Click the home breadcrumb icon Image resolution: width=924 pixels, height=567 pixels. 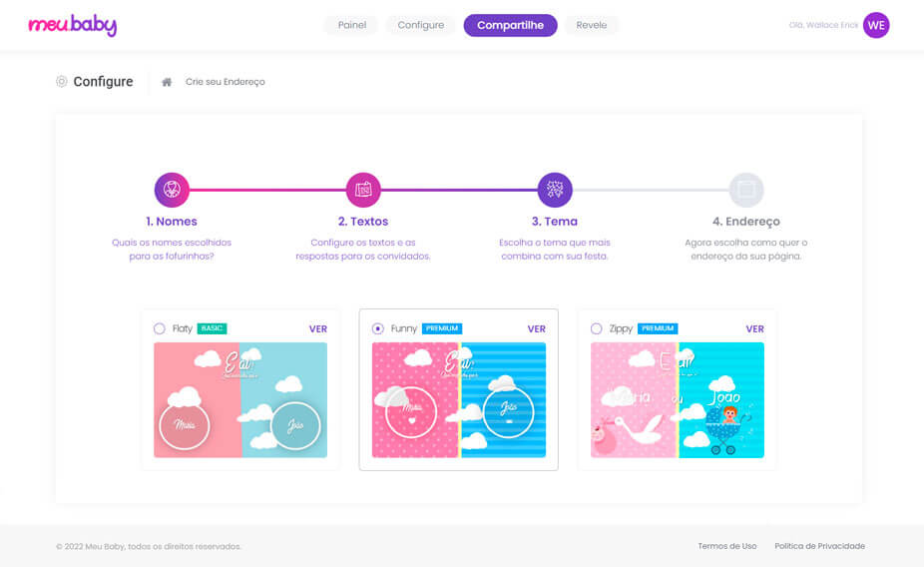[x=168, y=82]
